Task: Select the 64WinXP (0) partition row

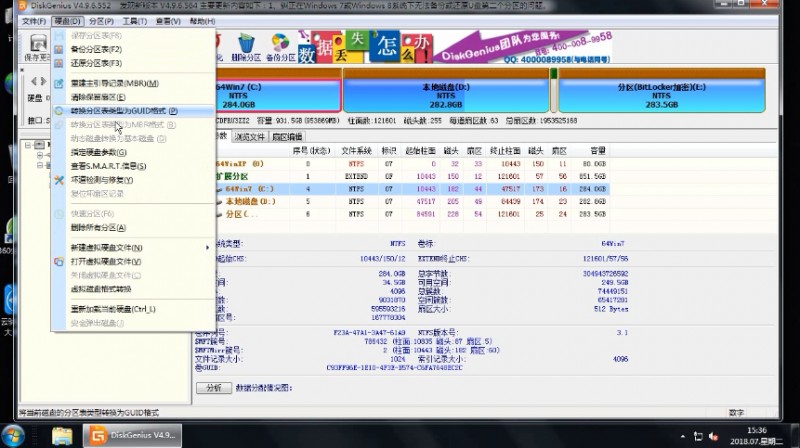Action: point(411,164)
